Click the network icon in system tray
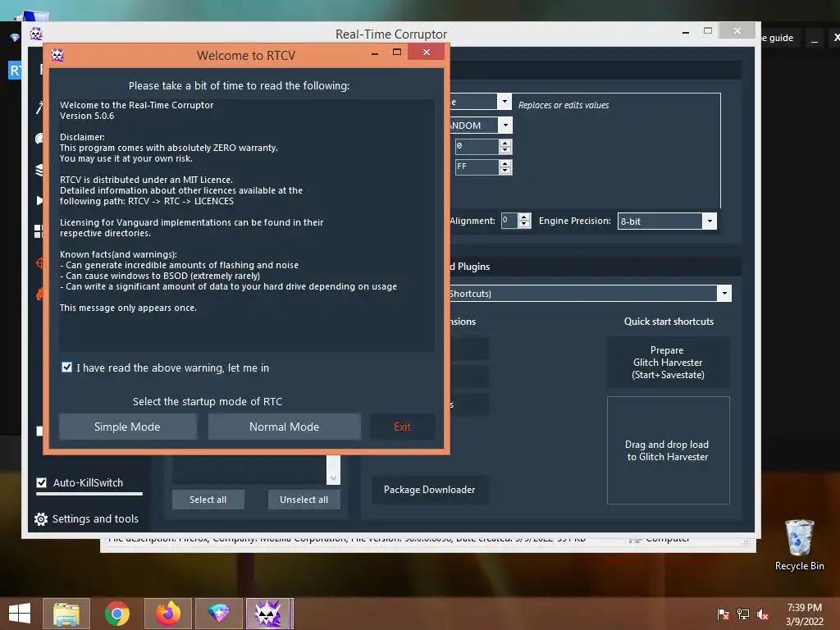Screen dimensions: 840x630 pyautogui.click(x=743, y=614)
